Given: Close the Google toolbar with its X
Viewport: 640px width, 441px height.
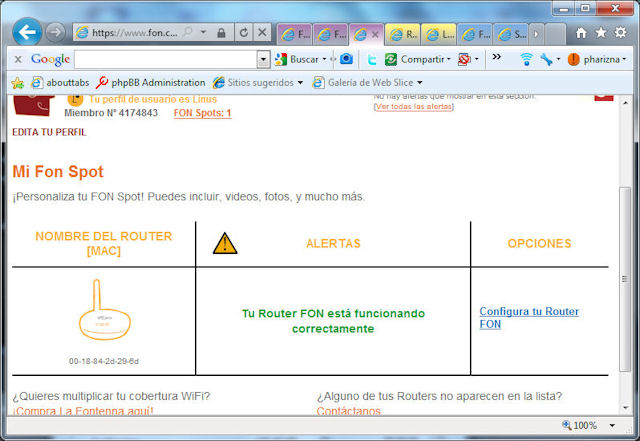Looking at the screenshot, I should [x=18, y=59].
